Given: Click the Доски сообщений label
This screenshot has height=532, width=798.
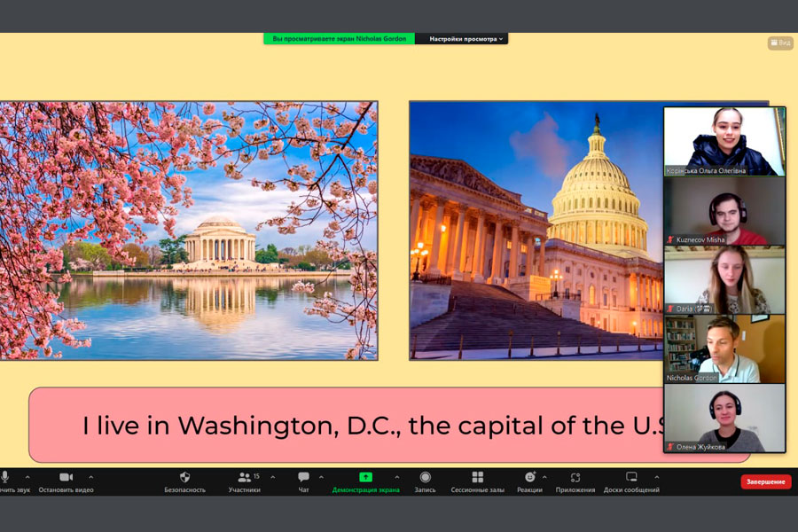Looking at the screenshot, I should (x=631, y=489).
